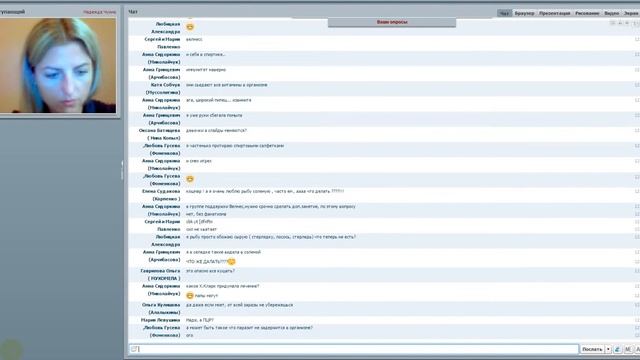
Task: Click the name Катя Собчук
Action: [x=165, y=85]
